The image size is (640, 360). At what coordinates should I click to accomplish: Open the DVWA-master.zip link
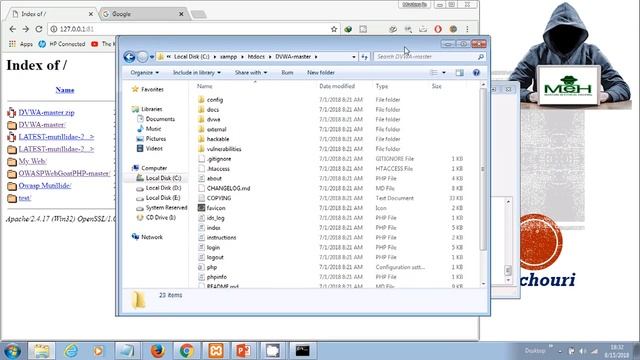[47, 112]
